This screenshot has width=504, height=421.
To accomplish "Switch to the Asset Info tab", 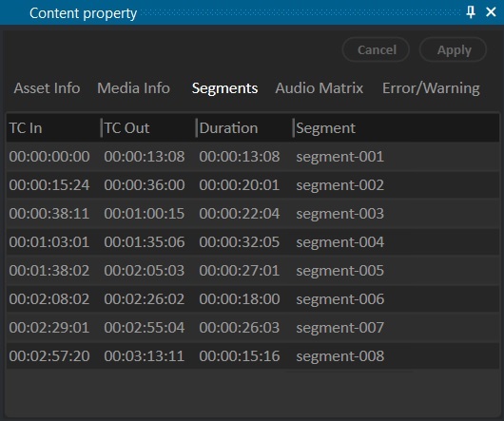I will coord(47,88).
